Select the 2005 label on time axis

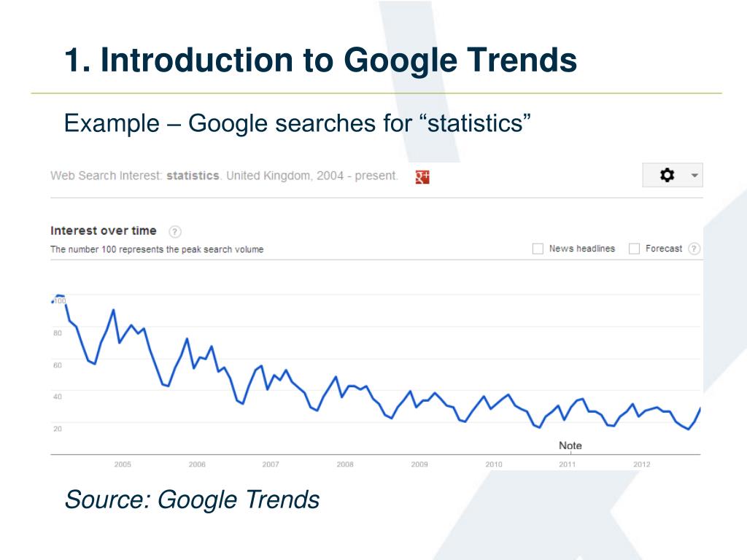click(123, 464)
